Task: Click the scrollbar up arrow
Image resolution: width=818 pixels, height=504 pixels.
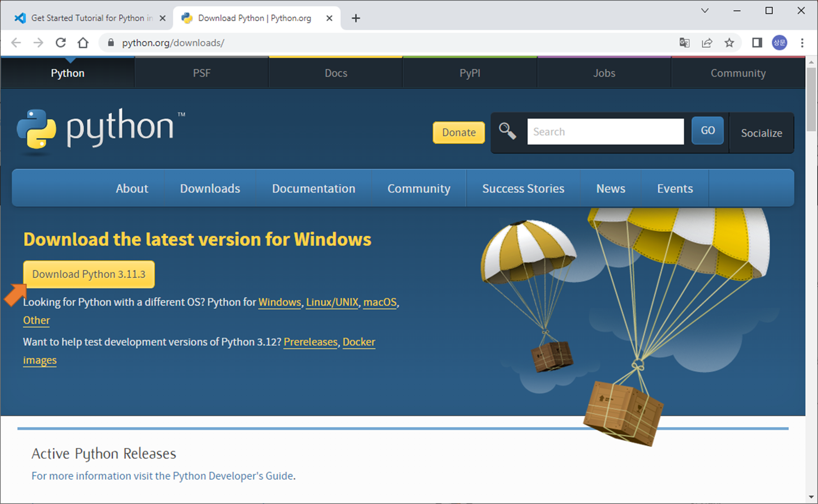Action: coord(811,62)
